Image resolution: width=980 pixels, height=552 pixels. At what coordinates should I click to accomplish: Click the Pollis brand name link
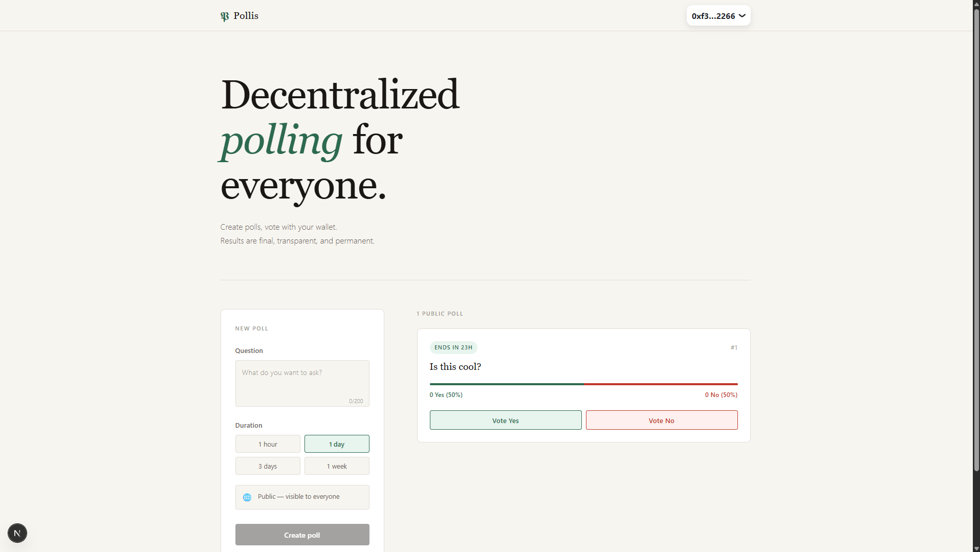(246, 16)
